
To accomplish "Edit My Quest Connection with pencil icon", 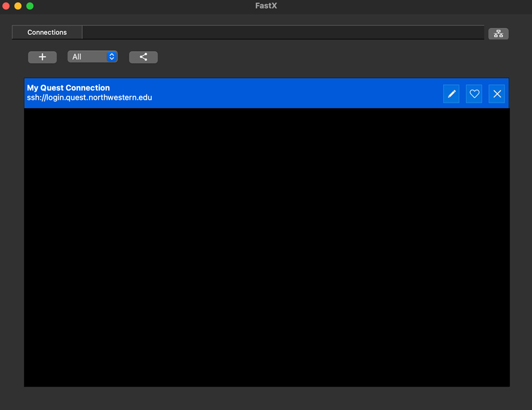I will coord(451,93).
